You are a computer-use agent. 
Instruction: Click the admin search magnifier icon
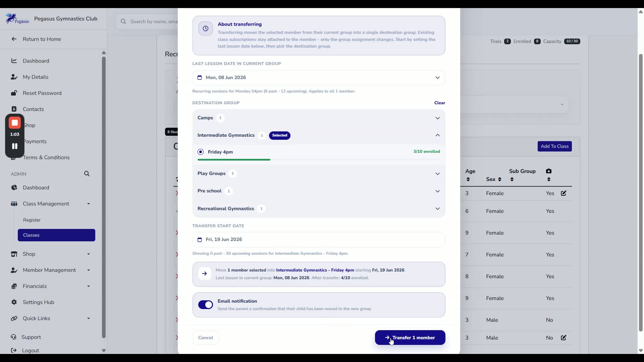[x=87, y=174]
